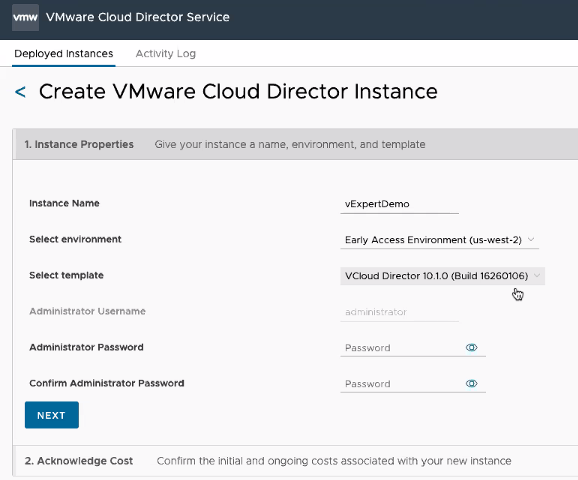Reveal the Confirm Administrator Password via eye icon
The width and height of the screenshot is (578, 480).
click(x=471, y=383)
